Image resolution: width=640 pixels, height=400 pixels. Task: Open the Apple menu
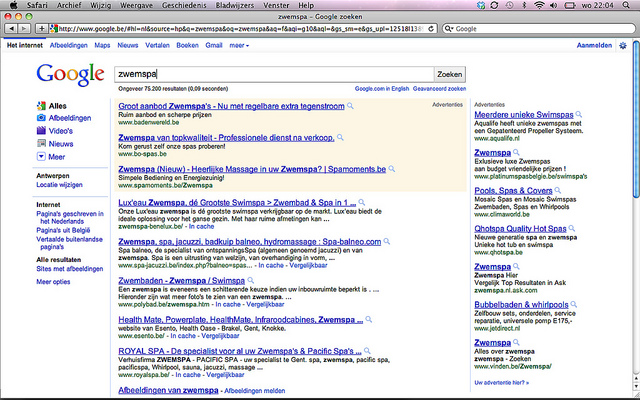click(x=13, y=5)
